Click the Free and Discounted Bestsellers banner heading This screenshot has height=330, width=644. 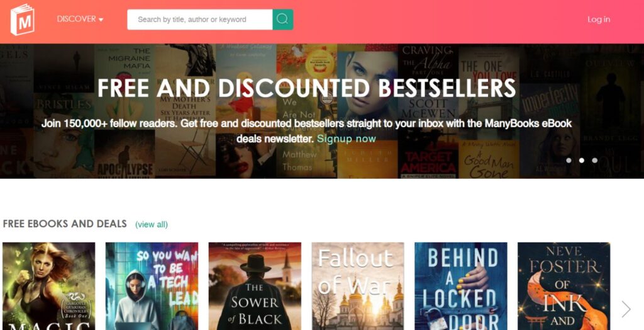[x=306, y=88]
